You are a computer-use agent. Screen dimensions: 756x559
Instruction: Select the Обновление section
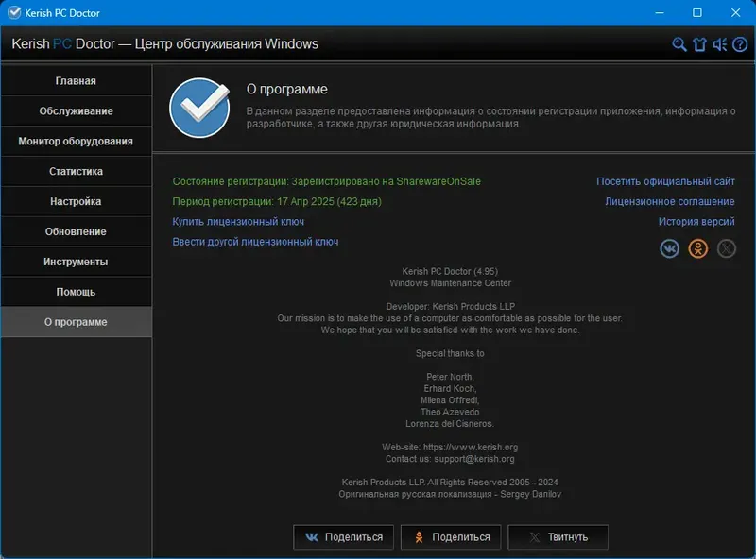pos(77,231)
